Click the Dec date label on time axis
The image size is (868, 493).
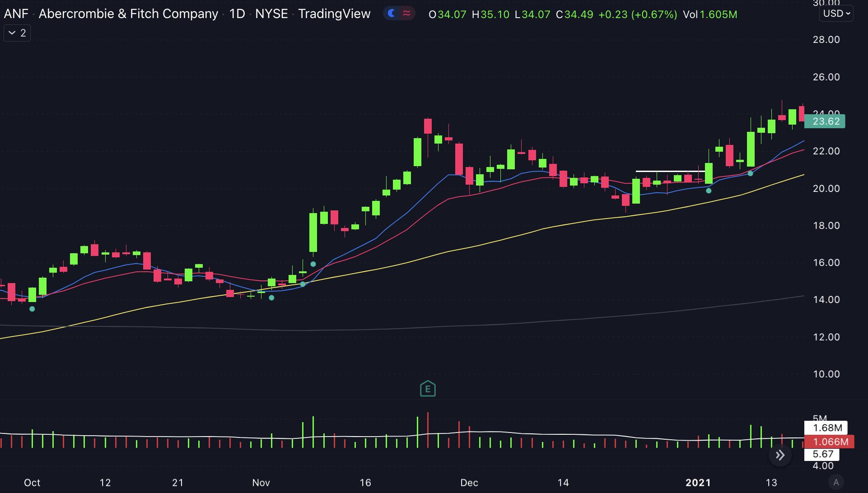pyautogui.click(x=469, y=483)
